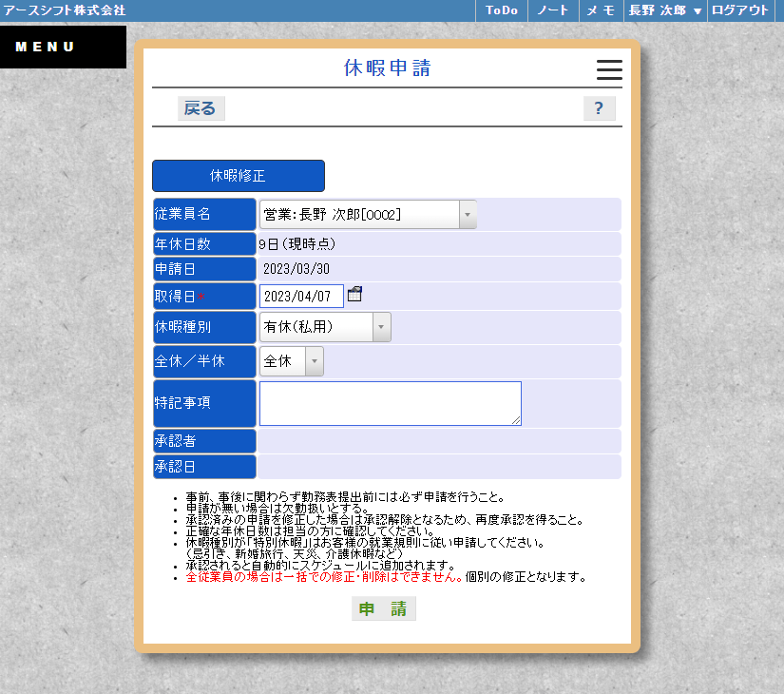
Task: Open the user menu arrow beside 長野 次郎
Action: (x=697, y=10)
